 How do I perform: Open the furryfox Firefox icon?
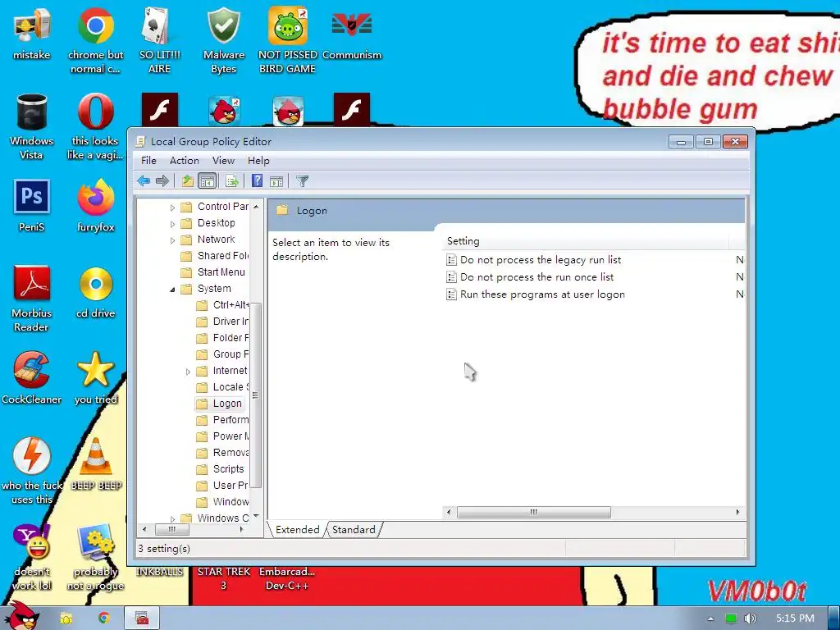[95, 206]
